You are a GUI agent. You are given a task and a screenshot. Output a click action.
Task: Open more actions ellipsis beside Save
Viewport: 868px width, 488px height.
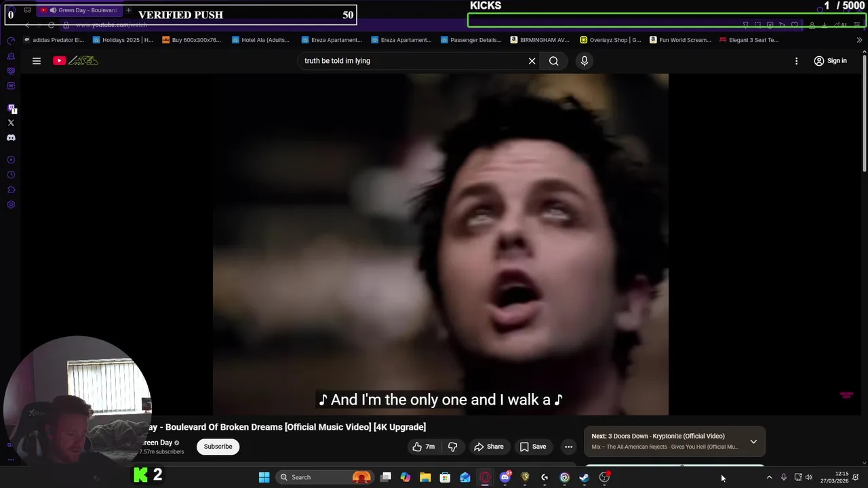[569, 447]
